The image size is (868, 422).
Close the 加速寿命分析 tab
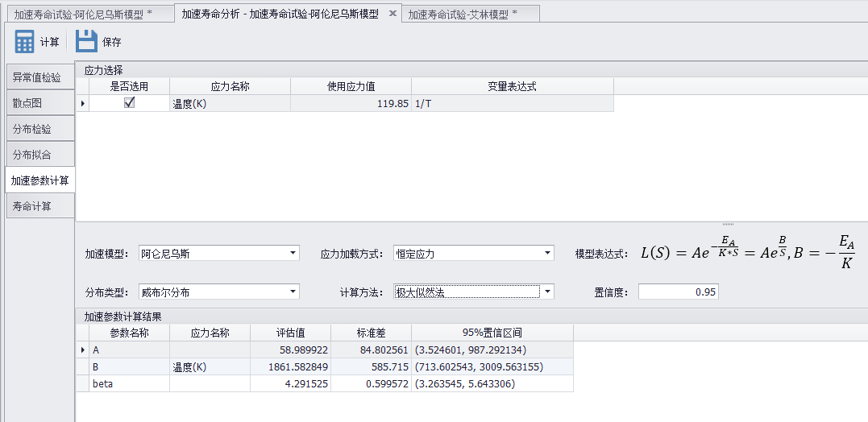[x=392, y=14]
